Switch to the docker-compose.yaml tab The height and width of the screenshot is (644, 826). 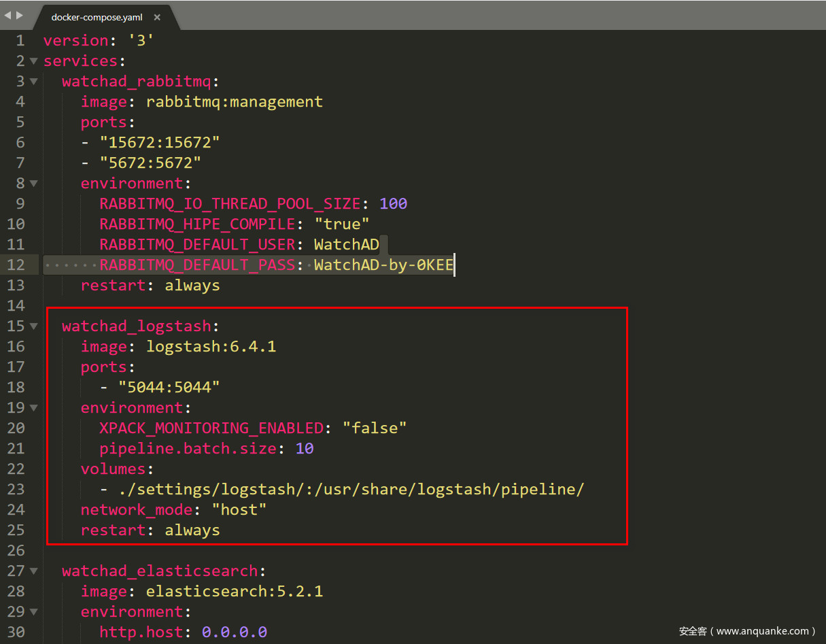[97, 17]
